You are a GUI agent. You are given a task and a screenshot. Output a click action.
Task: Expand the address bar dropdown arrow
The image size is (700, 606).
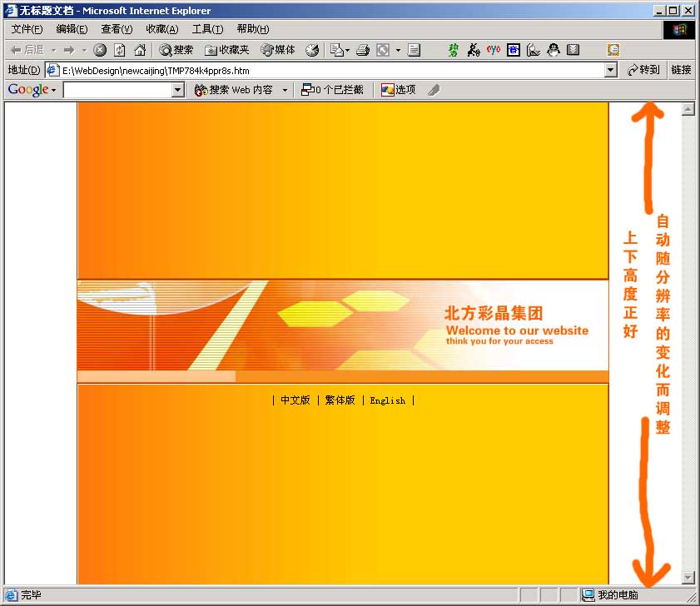click(x=610, y=71)
